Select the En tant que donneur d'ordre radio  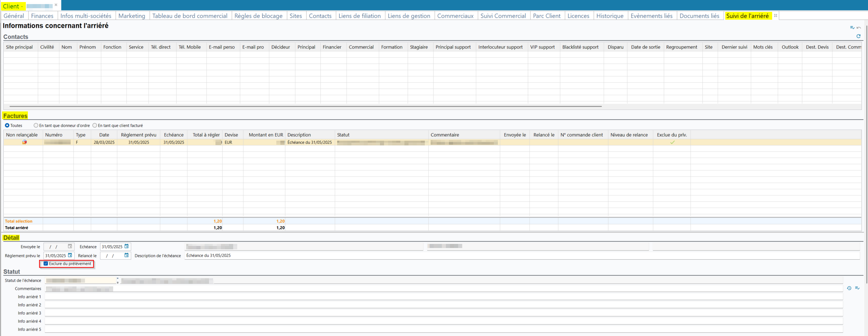pos(36,125)
